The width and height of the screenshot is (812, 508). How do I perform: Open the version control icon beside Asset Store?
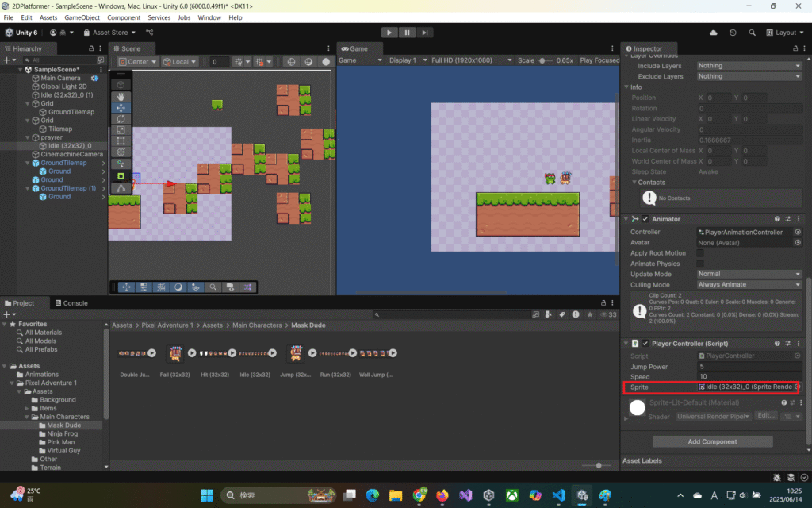[150, 32]
